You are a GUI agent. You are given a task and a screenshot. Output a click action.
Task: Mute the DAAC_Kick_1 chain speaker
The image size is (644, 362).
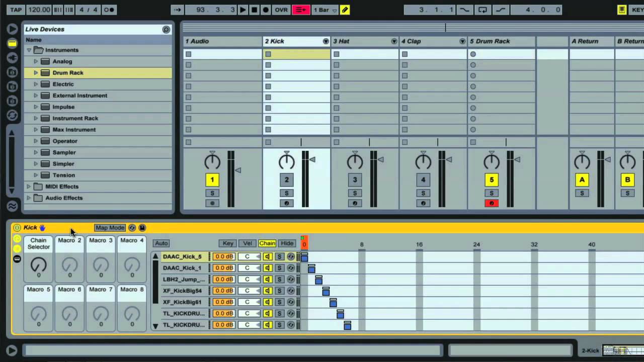[x=267, y=268]
